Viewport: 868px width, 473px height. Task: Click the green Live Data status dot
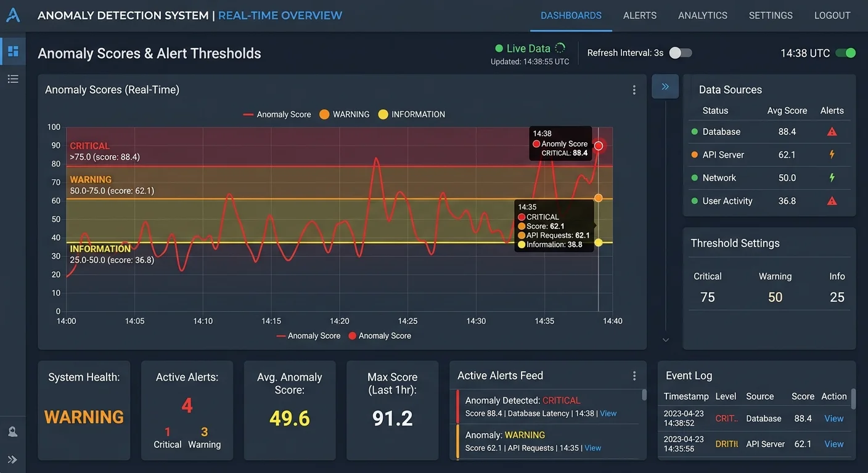point(499,48)
